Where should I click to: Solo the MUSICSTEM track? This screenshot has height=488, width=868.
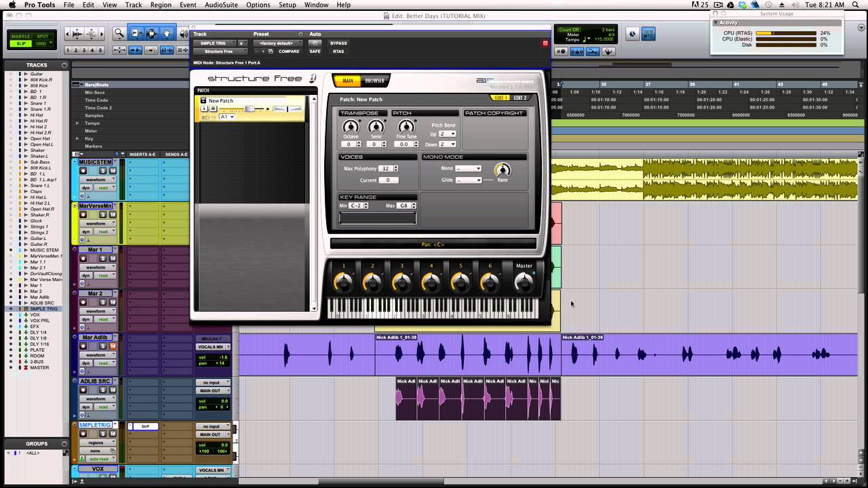(x=104, y=171)
